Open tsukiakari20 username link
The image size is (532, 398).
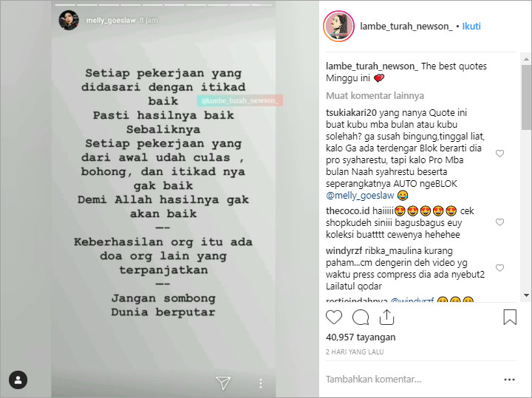click(x=351, y=112)
